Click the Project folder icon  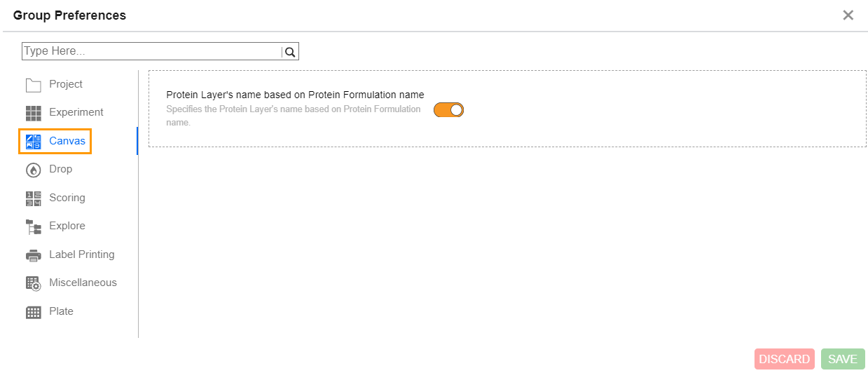pos(34,85)
